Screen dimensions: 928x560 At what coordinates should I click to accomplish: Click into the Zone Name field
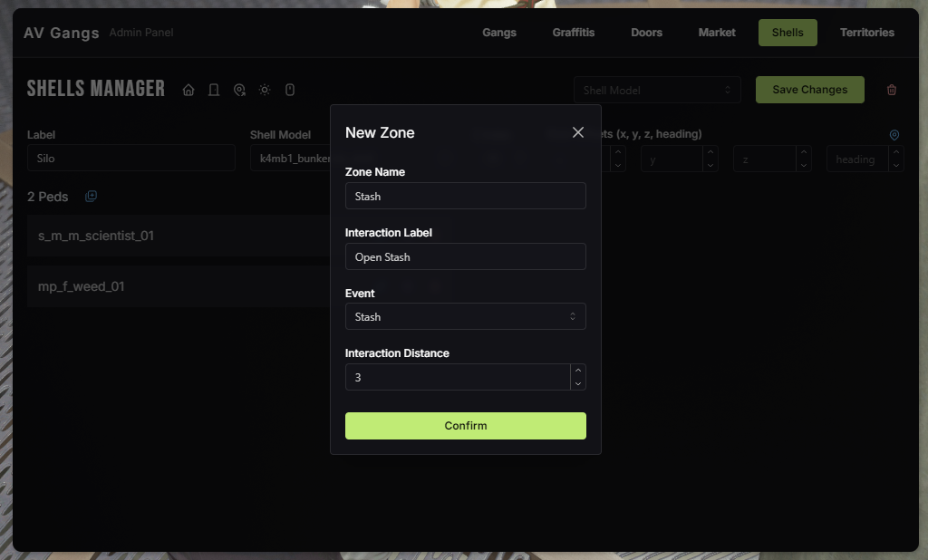pyautogui.click(x=465, y=197)
